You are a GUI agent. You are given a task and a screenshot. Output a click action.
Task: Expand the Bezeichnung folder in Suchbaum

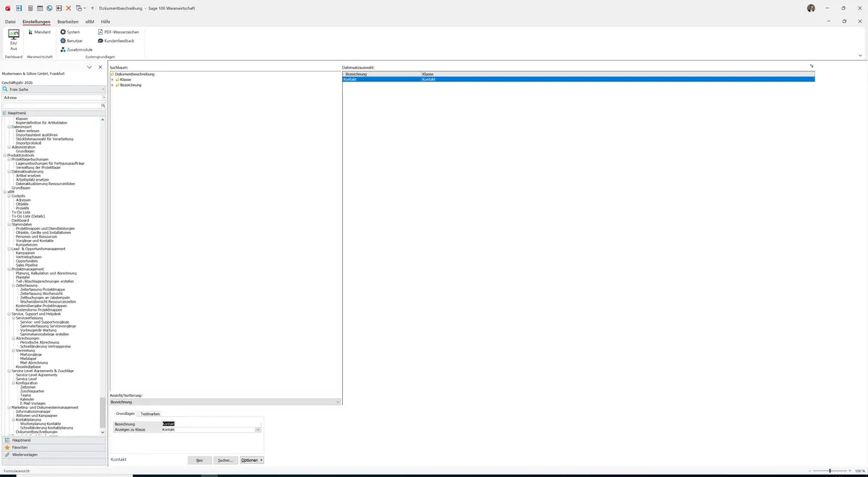[112, 85]
